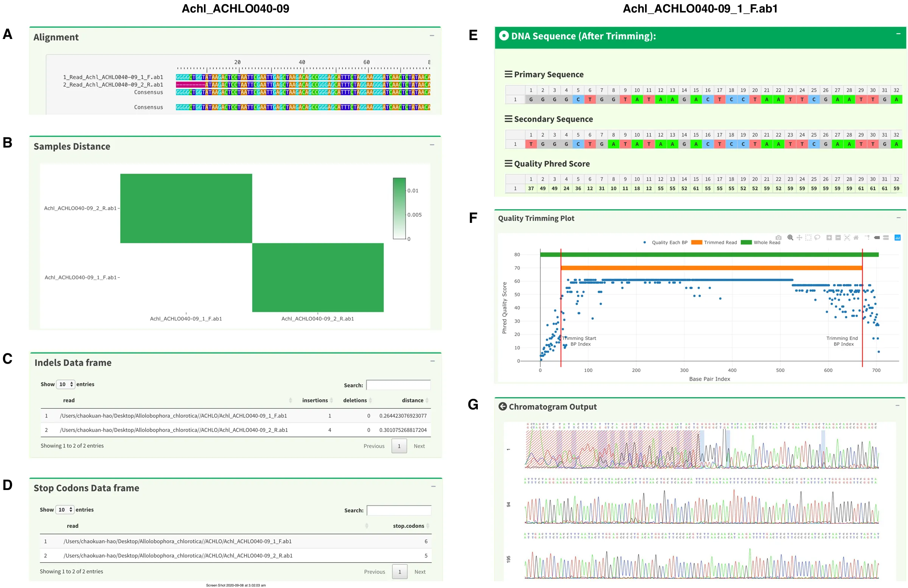Screen dimensions: 908x588
Task: Open Show entries dropdown in Stop Codons table
Action: (65, 509)
